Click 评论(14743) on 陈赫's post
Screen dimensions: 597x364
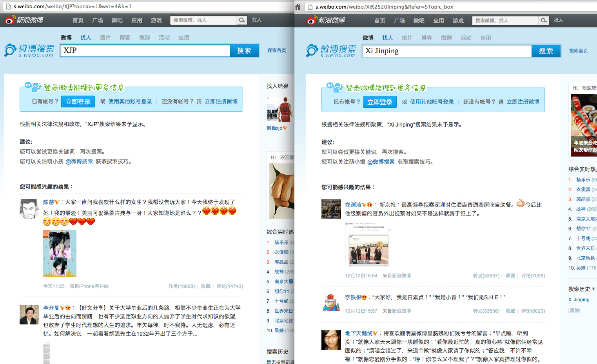click(x=230, y=286)
